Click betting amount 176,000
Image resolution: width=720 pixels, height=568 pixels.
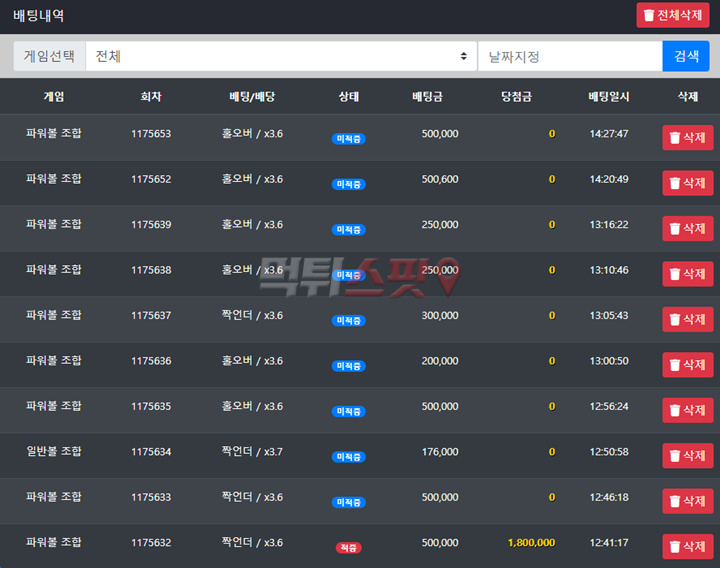tap(440, 452)
